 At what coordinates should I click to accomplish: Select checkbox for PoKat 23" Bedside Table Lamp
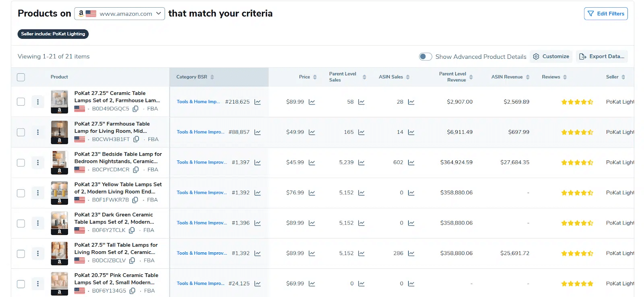click(x=21, y=163)
